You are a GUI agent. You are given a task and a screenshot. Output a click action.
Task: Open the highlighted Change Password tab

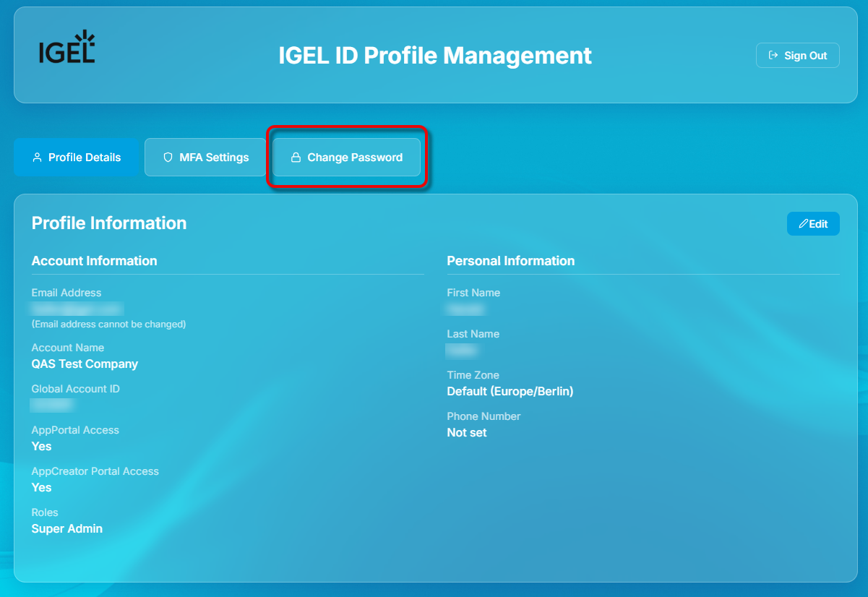[345, 157]
